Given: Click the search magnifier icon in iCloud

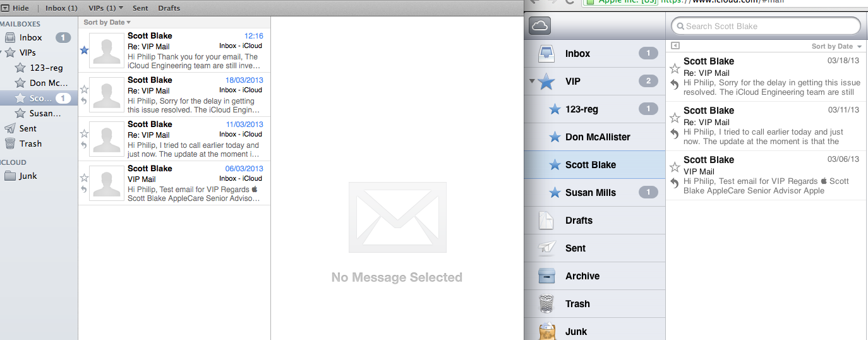Looking at the screenshot, I should click(680, 27).
